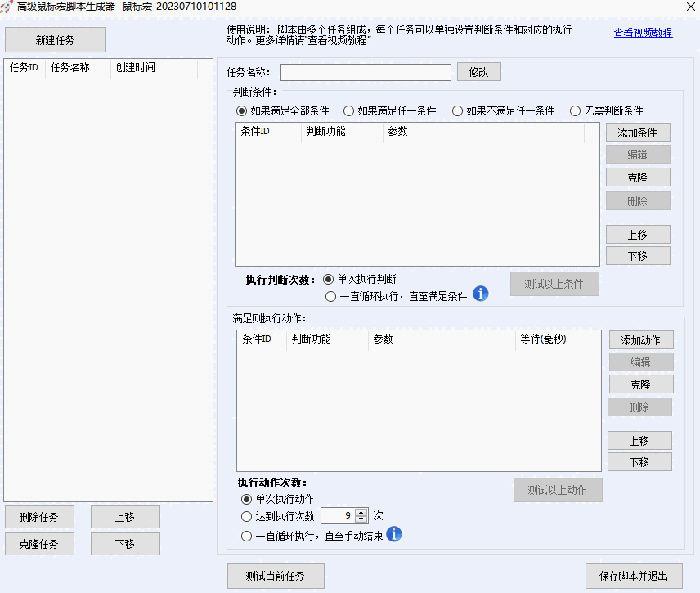Click the 删除任务 button
The width and height of the screenshot is (700, 593).
(39, 517)
